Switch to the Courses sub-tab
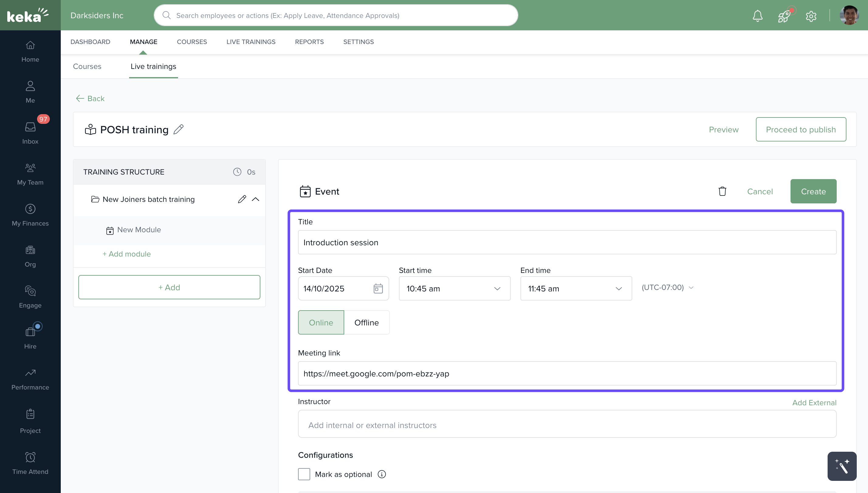 87,66
